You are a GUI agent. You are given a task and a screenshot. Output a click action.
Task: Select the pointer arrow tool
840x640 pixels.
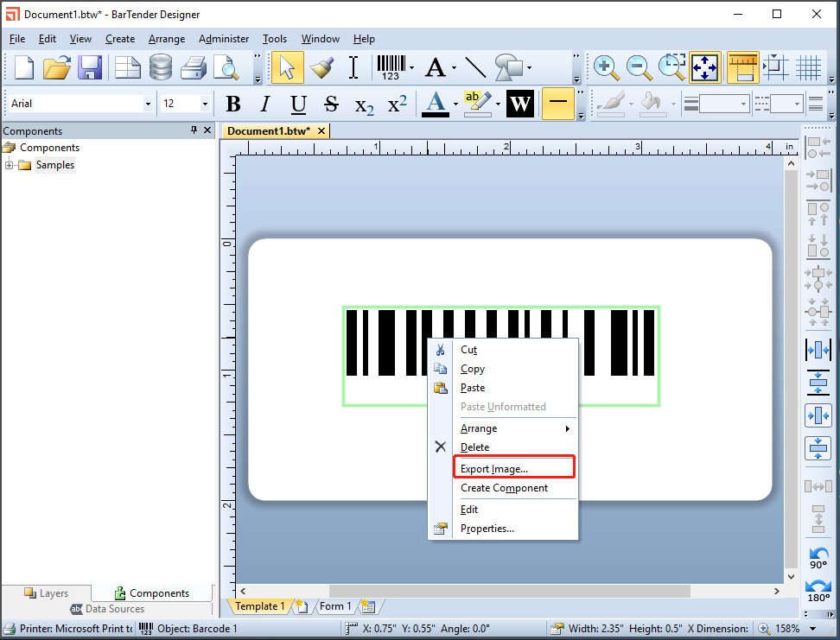[288, 67]
